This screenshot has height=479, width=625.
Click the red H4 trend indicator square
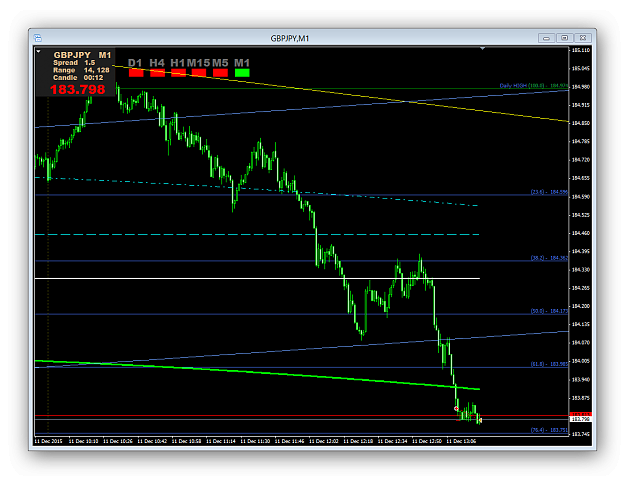pos(157,73)
